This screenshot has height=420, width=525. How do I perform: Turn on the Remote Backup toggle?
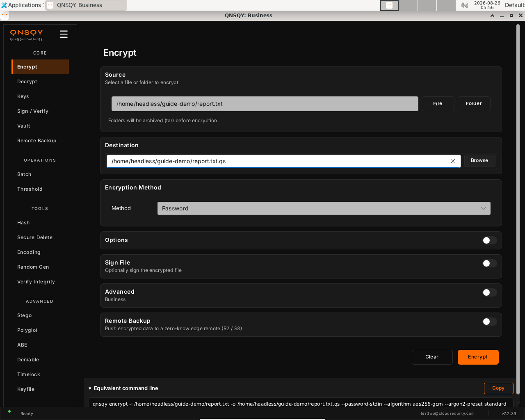489,322
